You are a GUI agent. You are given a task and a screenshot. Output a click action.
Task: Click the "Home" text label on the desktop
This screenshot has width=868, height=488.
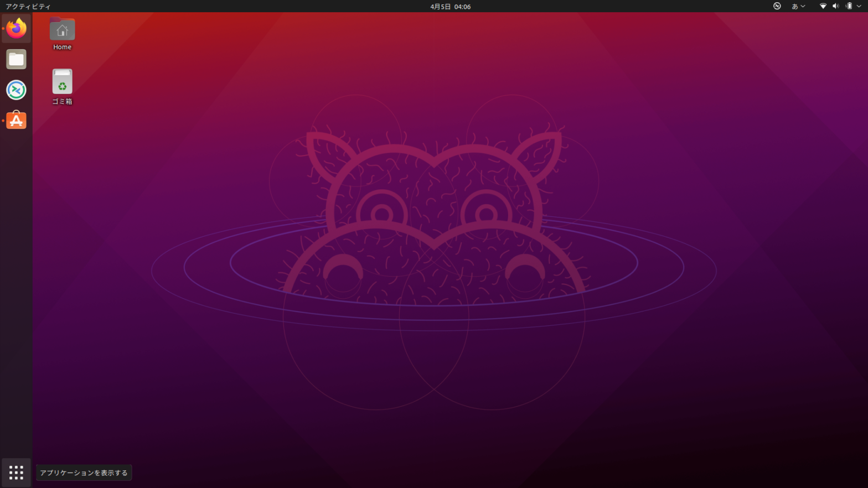coord(62,47)
